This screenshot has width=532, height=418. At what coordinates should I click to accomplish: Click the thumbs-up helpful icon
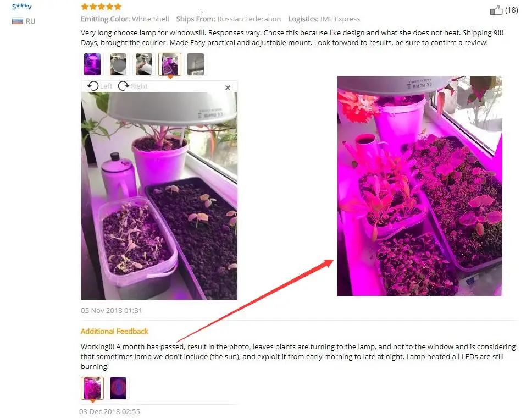pos(496,10)
